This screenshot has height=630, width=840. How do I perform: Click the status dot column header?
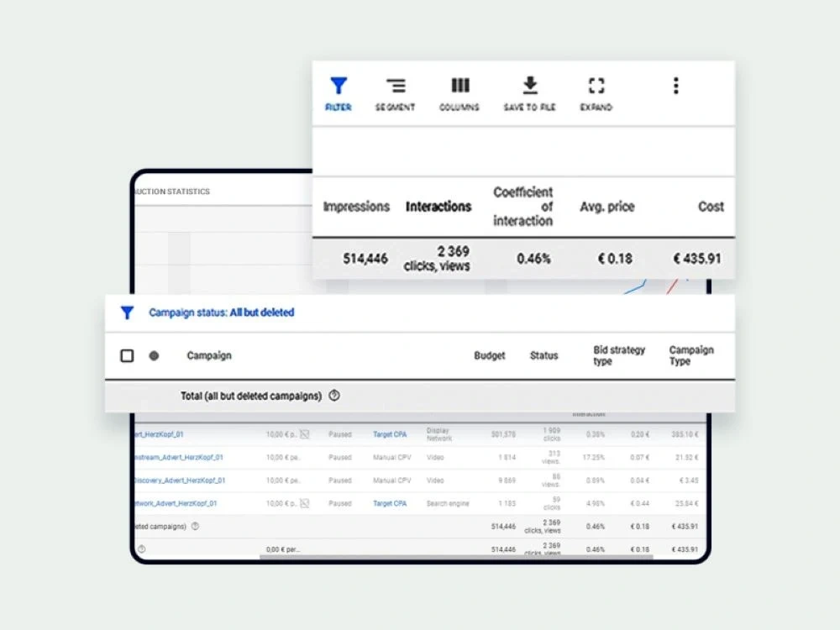[x=154, y=355]
